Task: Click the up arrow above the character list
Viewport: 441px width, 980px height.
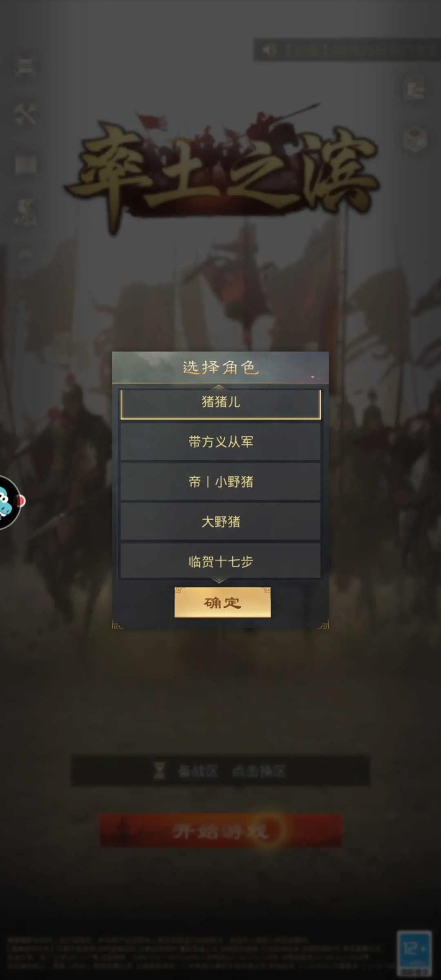Action: [x=219, y=387]
